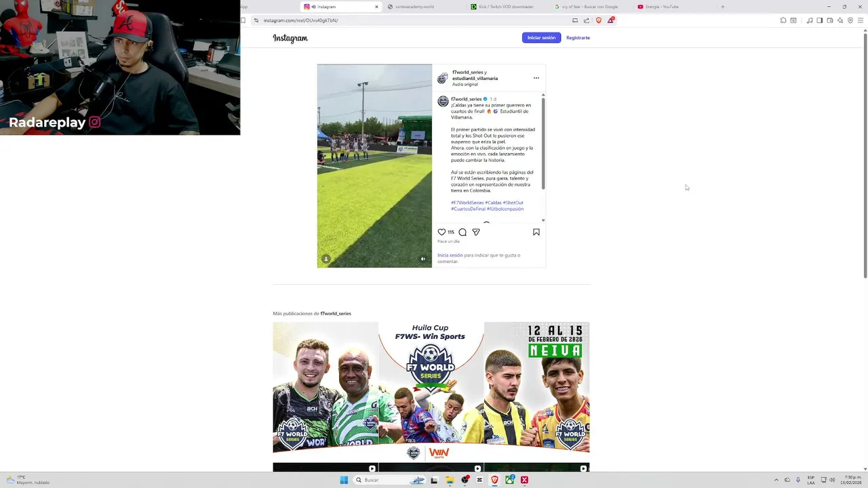
Task: Open the weather widget in the taskbar
Action: click(27, 480)
